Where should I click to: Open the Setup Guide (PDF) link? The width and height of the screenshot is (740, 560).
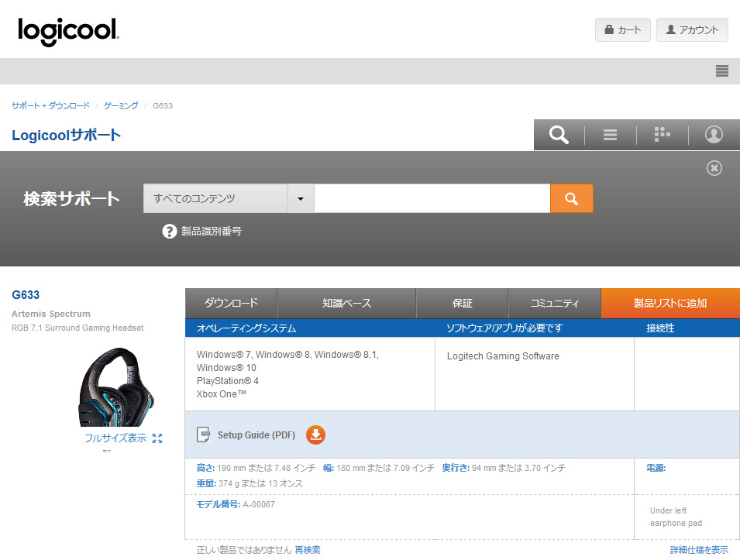click(x=256, y=435)
